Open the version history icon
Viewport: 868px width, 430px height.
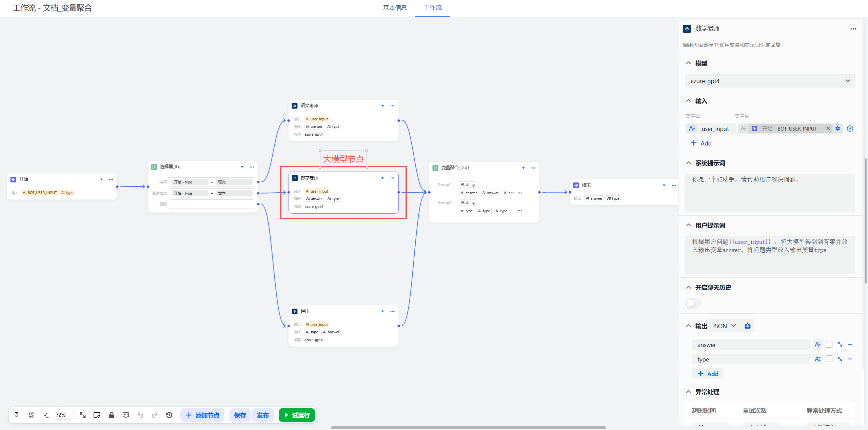(x=169, y=415)
